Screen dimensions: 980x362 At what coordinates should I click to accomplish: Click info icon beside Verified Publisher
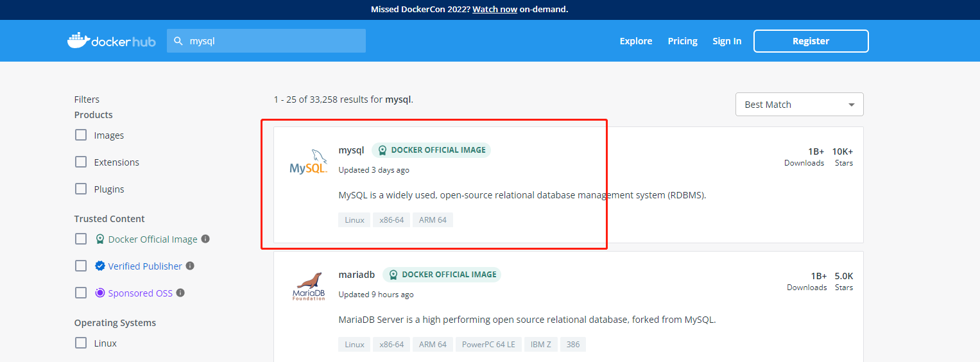pos(190,266)
